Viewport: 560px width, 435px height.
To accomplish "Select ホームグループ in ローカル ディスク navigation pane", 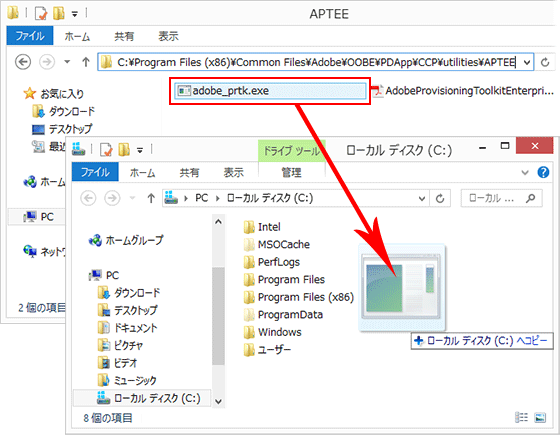I will 126,240.
